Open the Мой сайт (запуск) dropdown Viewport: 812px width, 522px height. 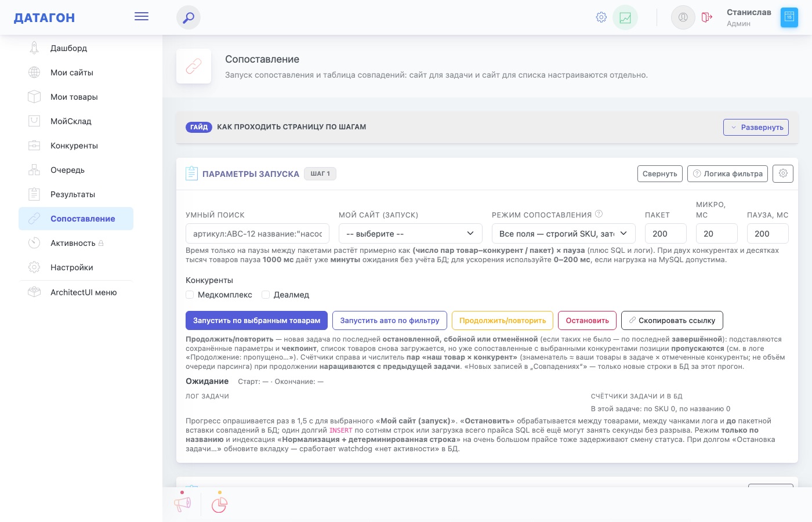[411, 234]
